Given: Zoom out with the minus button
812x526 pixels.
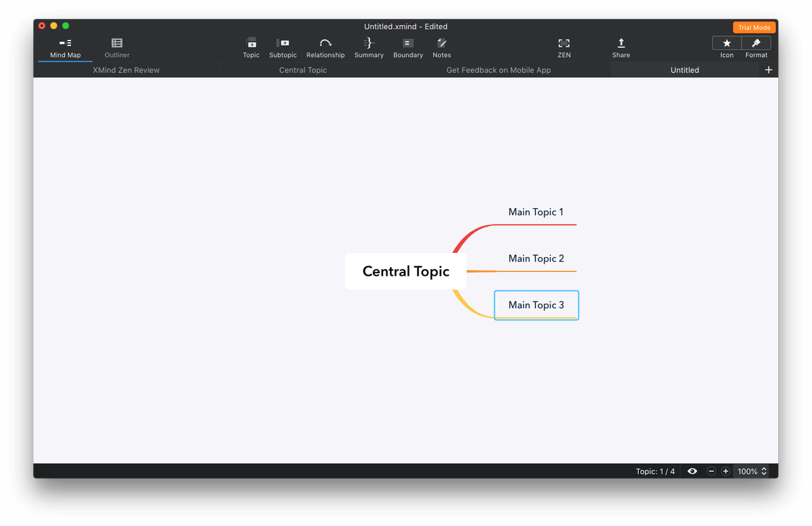Looking at the screenshot, I should click(x=711, y=471).
